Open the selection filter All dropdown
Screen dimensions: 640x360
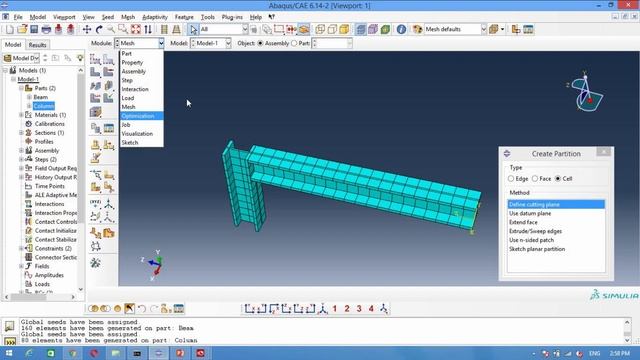click(x=244, y=29)
